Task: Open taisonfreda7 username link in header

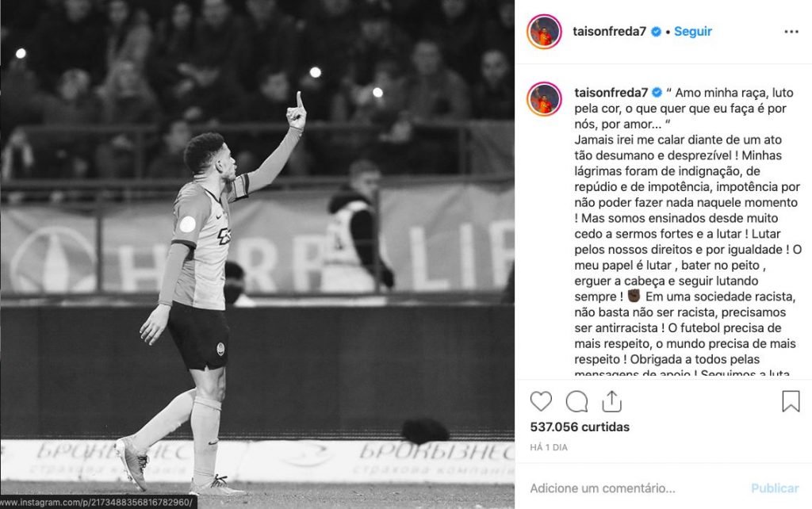Action: click(x=610, y=32)
